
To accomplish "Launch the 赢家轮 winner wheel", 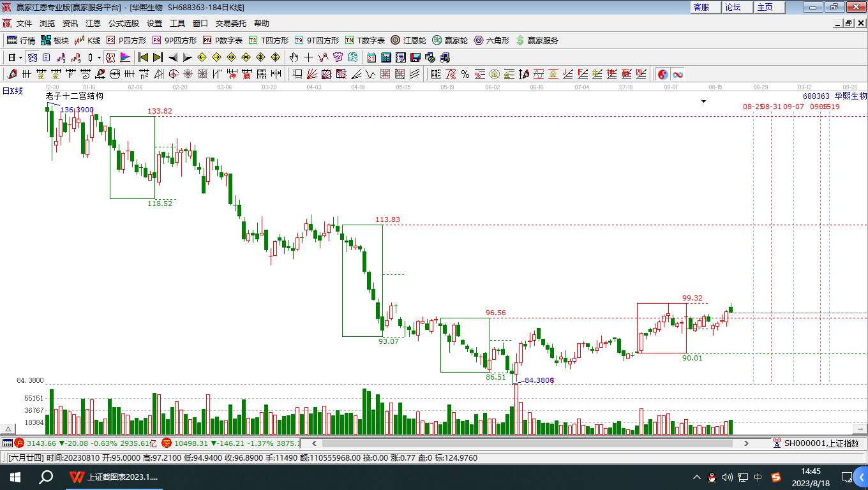I will click(450, 40).
